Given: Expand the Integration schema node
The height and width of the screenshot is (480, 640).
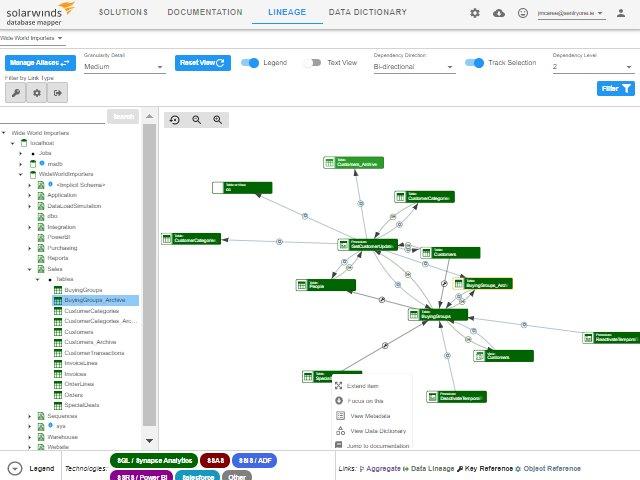Looking at the screenshot, I should point(29,227).
